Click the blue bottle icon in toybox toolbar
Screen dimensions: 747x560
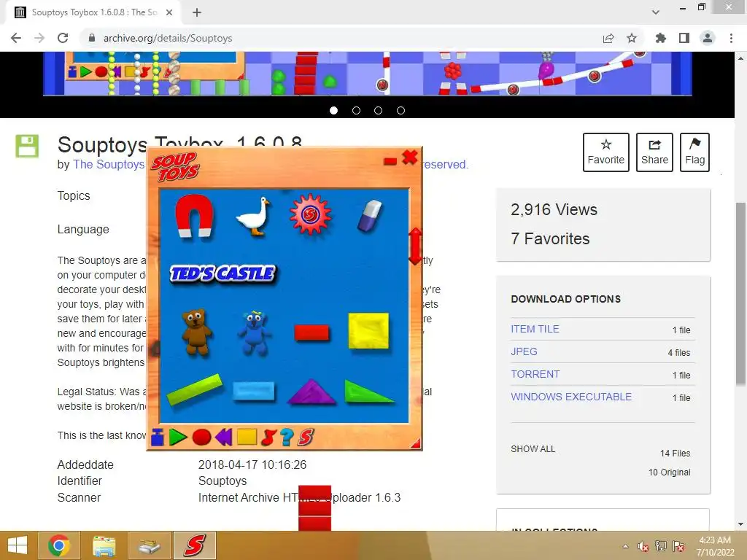(158, 437)
